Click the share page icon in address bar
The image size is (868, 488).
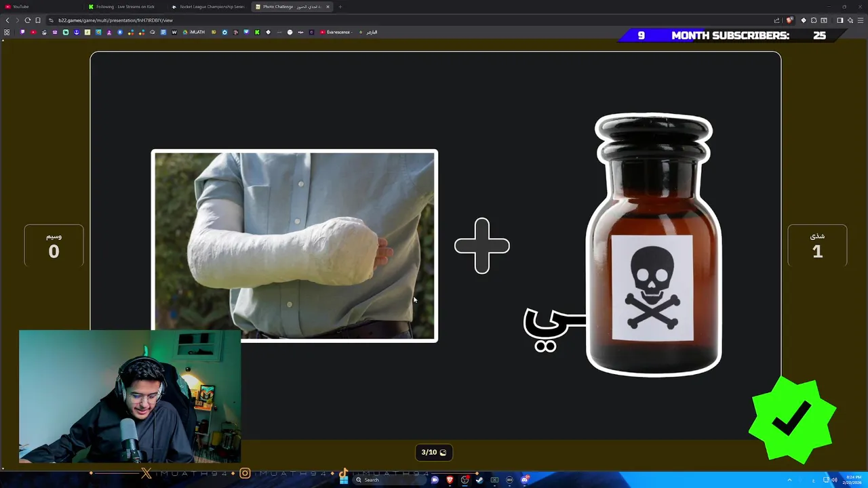click(x=777, y=20)
